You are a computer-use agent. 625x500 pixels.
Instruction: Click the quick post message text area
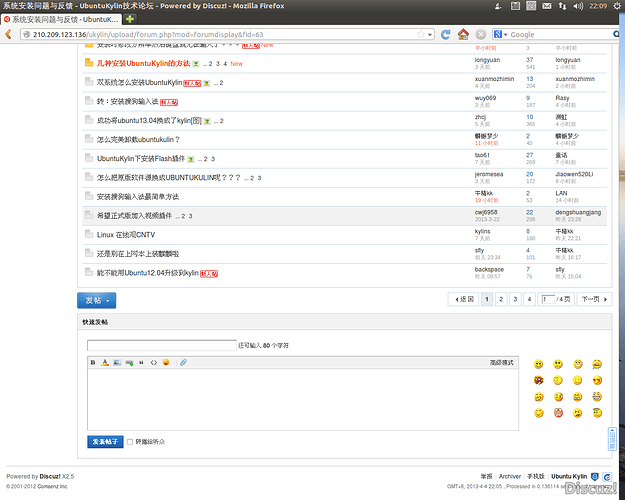[x=303, y=399]
